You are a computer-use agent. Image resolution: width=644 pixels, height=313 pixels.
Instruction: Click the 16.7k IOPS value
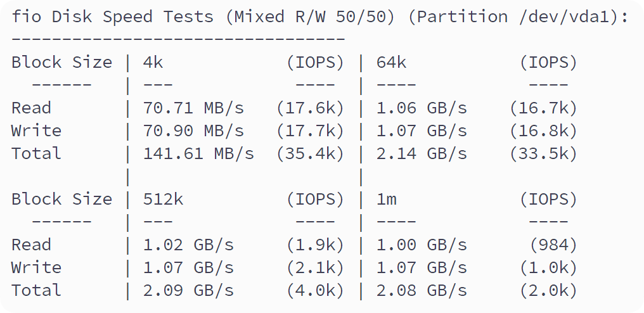[x=543, y=108]
